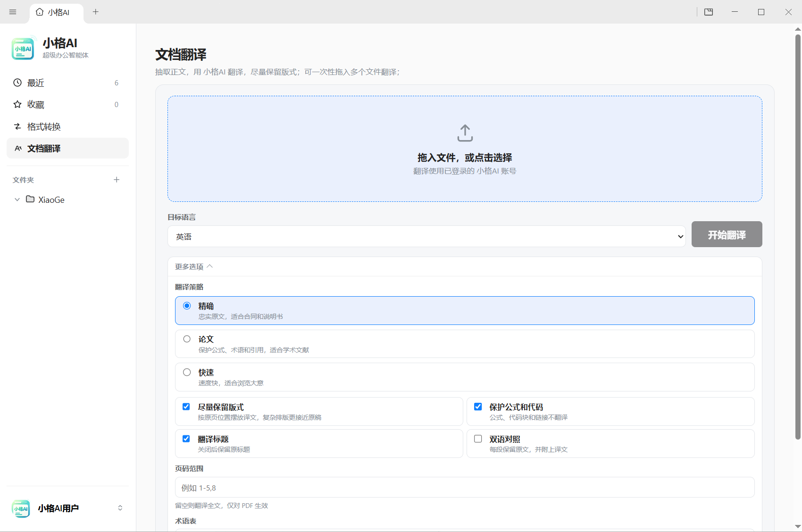Open 收藏 in the sidebar
802x532 pixels.
point(67,104)
